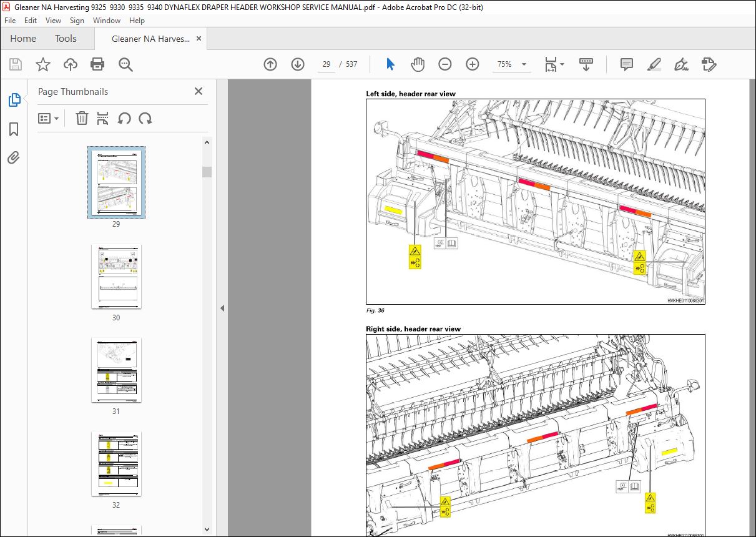Bookmark this file with the star icon

pos(42,64)
